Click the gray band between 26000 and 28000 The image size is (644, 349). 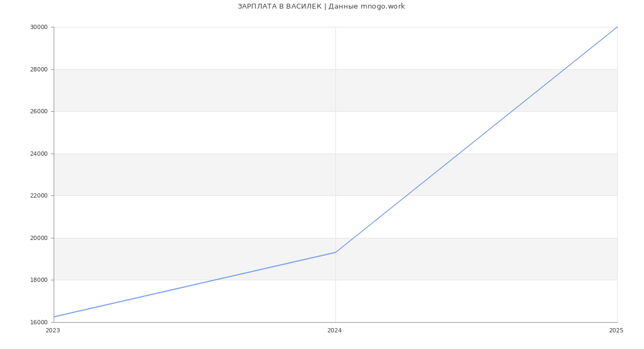pos(215,90)
